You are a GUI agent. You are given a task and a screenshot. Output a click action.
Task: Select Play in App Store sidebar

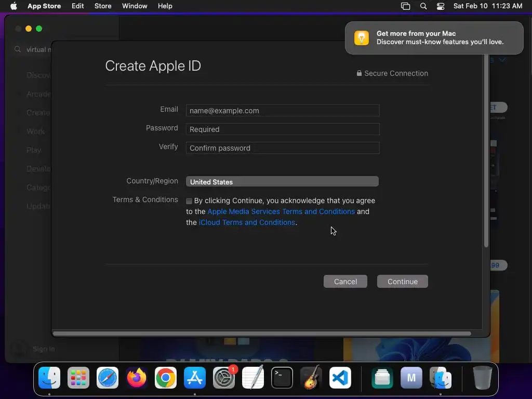point(34,150)
